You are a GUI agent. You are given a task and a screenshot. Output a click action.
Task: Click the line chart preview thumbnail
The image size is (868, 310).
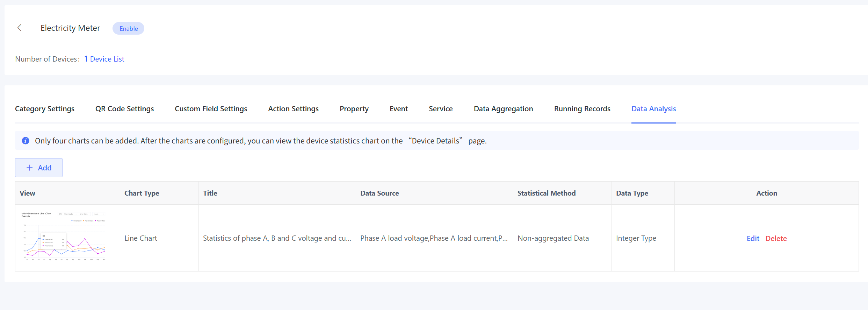point(64,237)
